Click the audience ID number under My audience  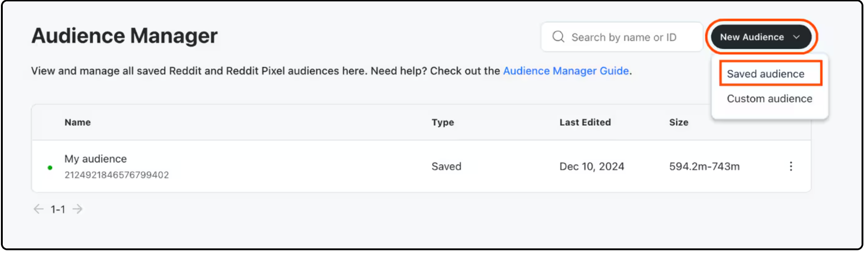tap(117, 175)
